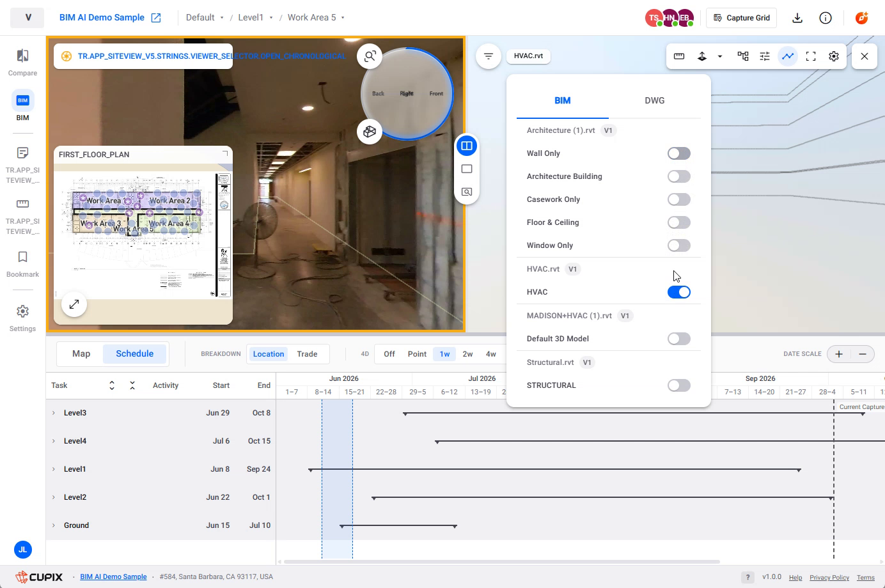Image resolution: width=885 pixels, height=588 pixels.
Task: Click the Capture Grid button
Action: [x=742, y=18]
